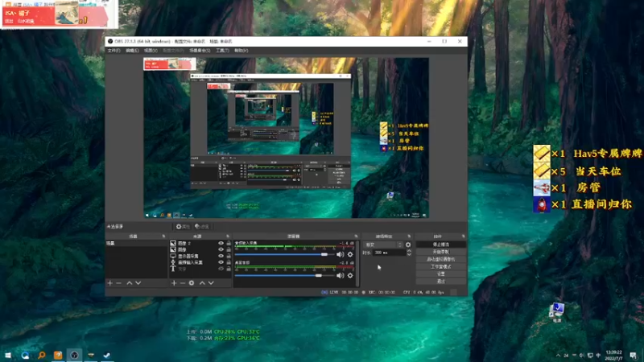Click the 属性 properties gear button above sources
644x362 pixels.
pyautogui.click(x=183, y=227)
